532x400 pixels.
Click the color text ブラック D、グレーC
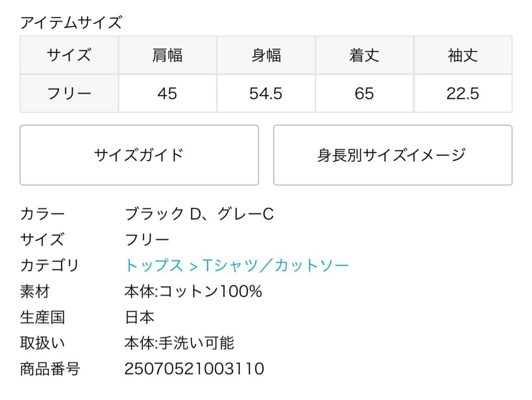(x=199, y=214)
